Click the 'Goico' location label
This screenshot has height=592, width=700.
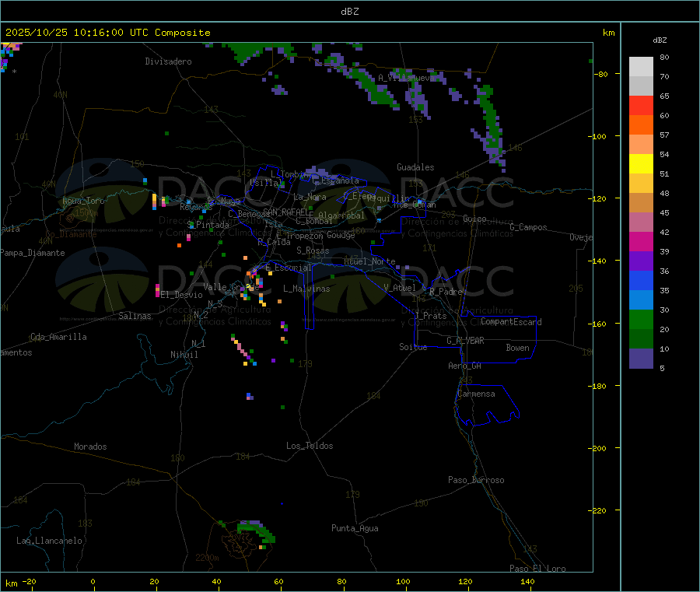coord(474,219)
